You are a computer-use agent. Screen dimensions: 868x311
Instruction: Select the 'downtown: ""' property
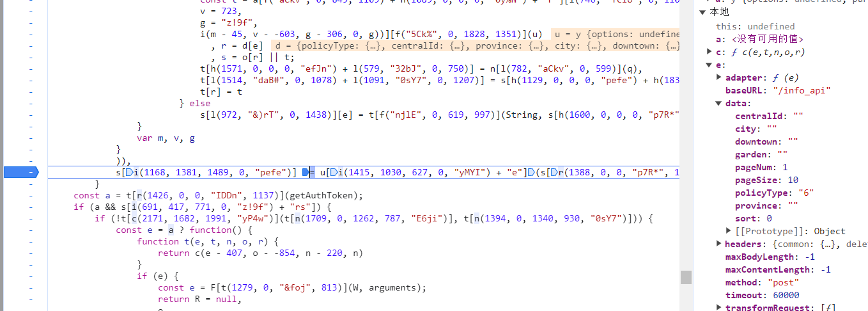766,141
